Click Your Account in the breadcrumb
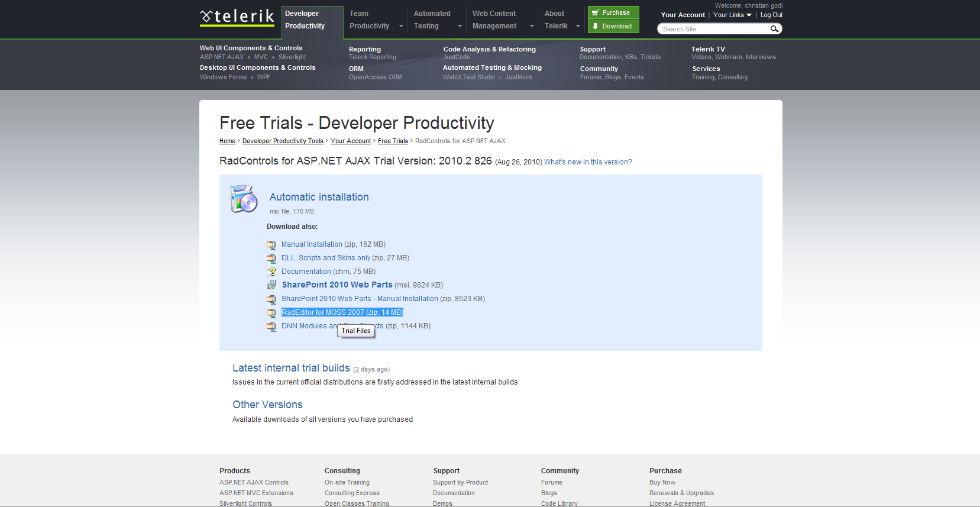 pos(351,141)
